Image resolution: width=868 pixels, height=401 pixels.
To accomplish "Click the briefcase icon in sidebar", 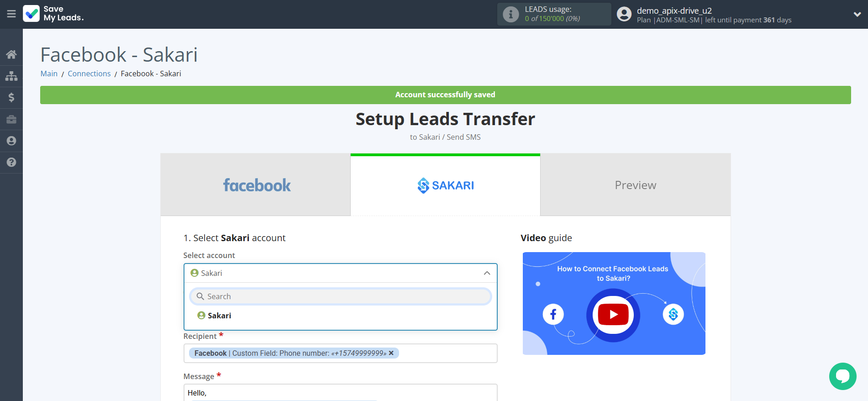I will click(11, 119).
